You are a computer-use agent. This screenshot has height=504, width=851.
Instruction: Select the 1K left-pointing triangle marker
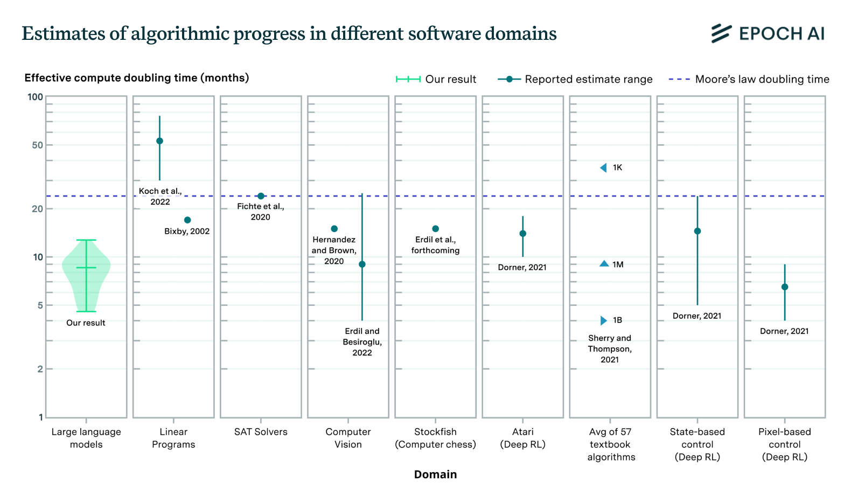[x=604, y=168]
